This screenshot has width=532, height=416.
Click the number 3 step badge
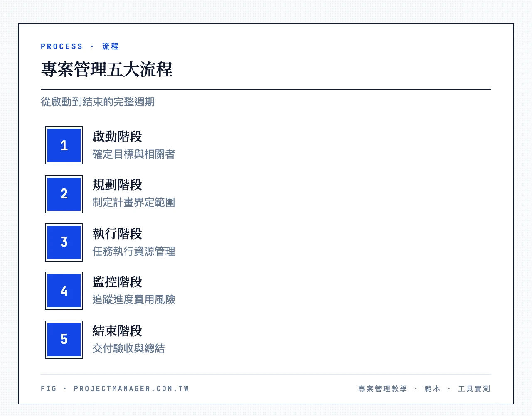pyautogui.click(x=64, y=242)
